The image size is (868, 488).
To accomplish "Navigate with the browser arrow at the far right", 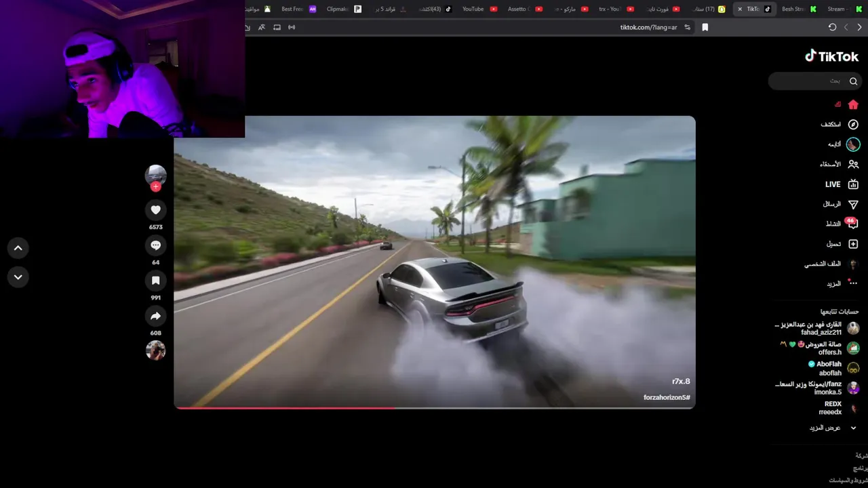I will coord(859,27).
